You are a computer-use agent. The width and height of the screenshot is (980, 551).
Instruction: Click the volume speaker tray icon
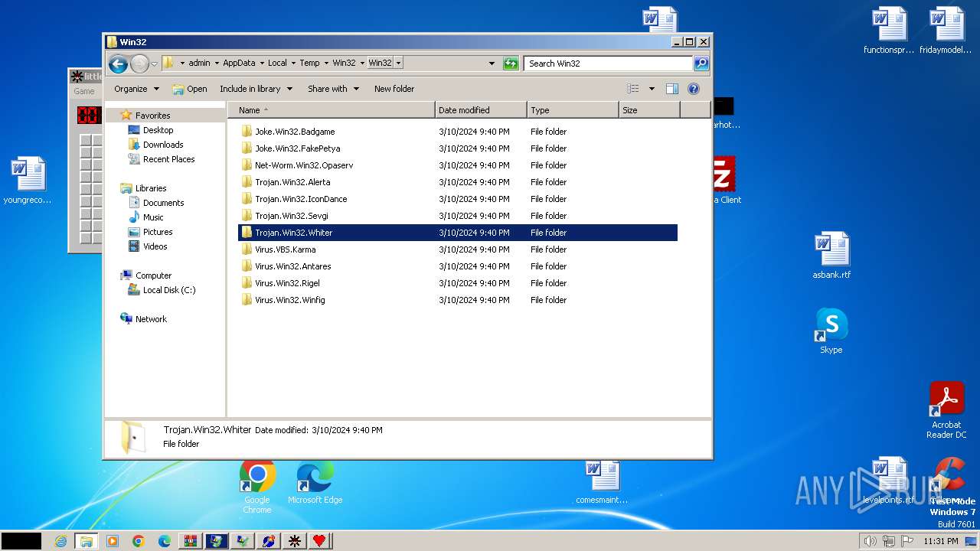(x=870, y=541)
